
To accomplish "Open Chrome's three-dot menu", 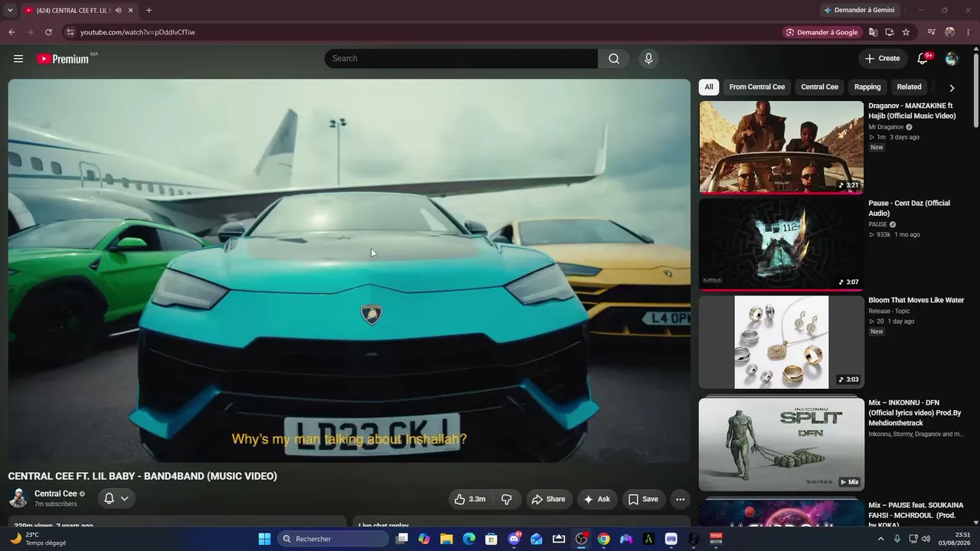I will coord(969,32).
